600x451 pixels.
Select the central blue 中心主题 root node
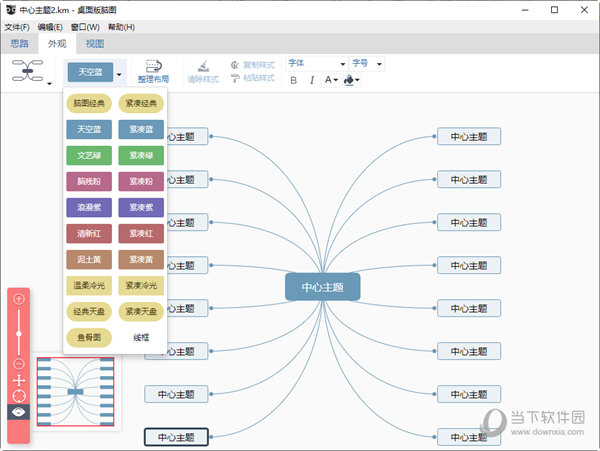point(323,287)
